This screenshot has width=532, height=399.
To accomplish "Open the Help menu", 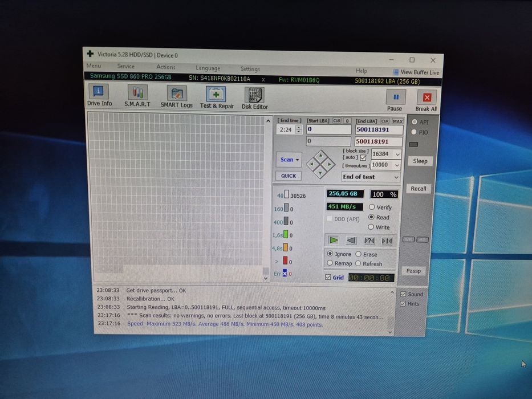I will [x=362, y=71].
